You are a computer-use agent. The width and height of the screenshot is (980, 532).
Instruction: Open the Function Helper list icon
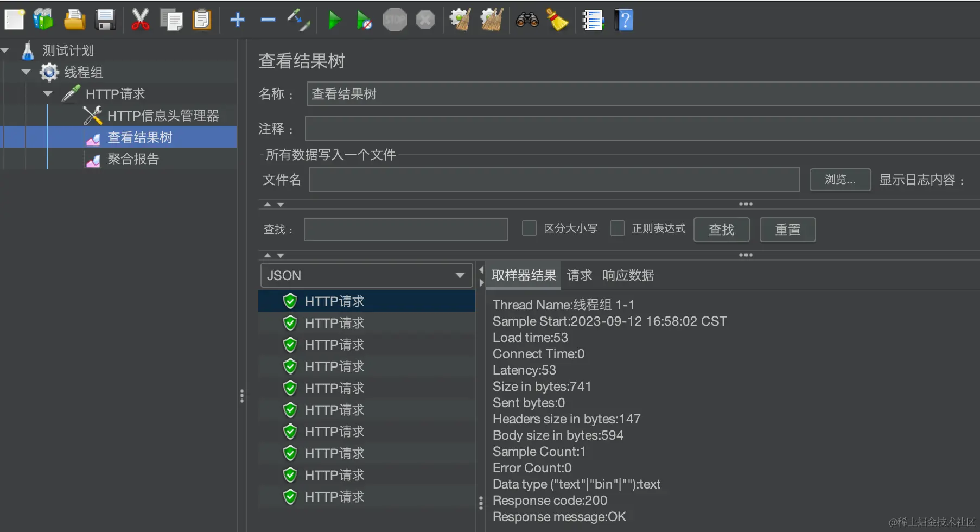593,20
